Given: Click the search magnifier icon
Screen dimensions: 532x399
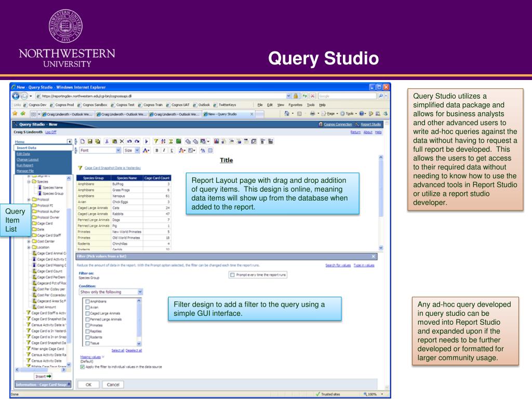Looking at the screenshot, I should point(381,96).
